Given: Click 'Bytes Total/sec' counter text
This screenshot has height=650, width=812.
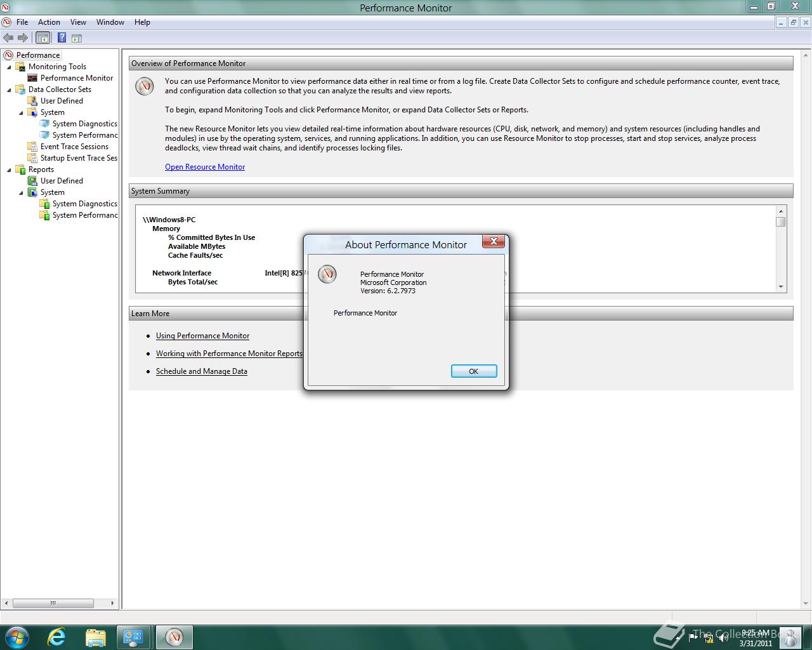Looking at the screenshot, I should click(193, 282).
